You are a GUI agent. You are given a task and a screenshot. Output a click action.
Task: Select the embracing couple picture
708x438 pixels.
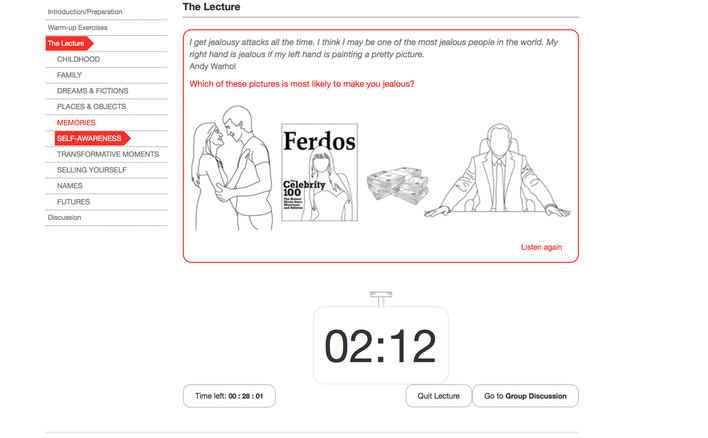(233, 168)
